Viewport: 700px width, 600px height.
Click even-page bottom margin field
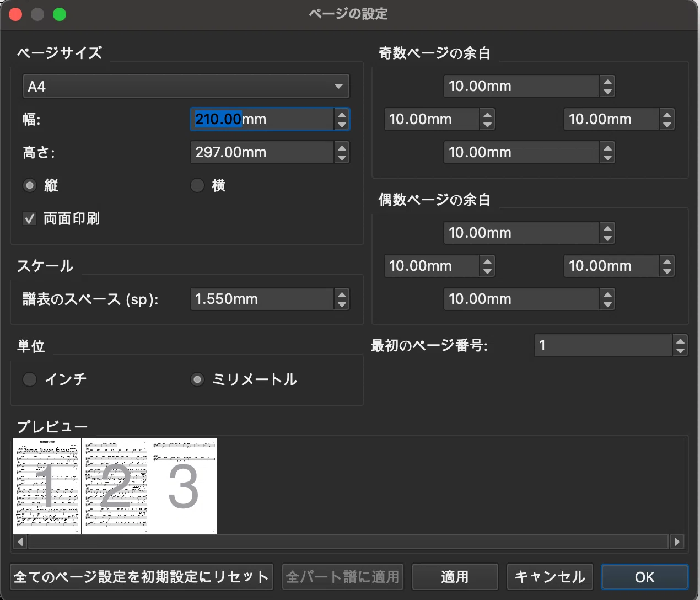click(521, 299)
